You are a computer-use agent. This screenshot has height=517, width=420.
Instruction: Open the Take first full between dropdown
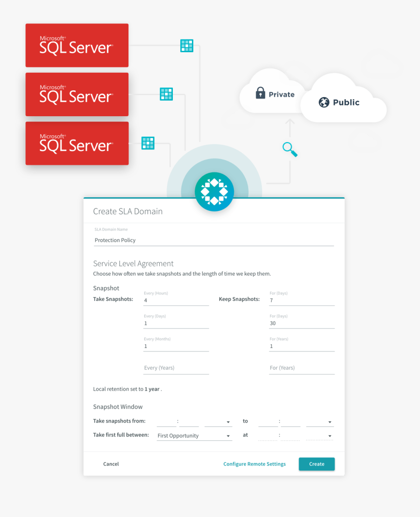194,435
